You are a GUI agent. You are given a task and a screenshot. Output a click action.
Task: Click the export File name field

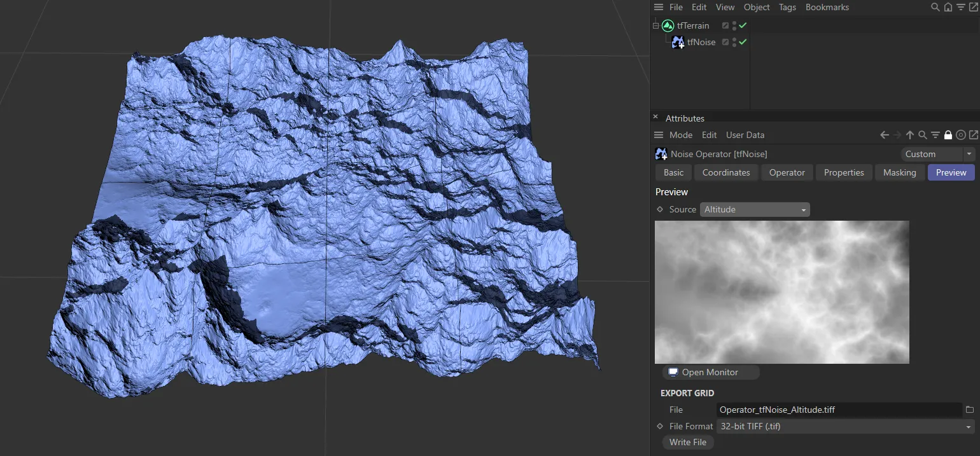click(x=839, y=410)
